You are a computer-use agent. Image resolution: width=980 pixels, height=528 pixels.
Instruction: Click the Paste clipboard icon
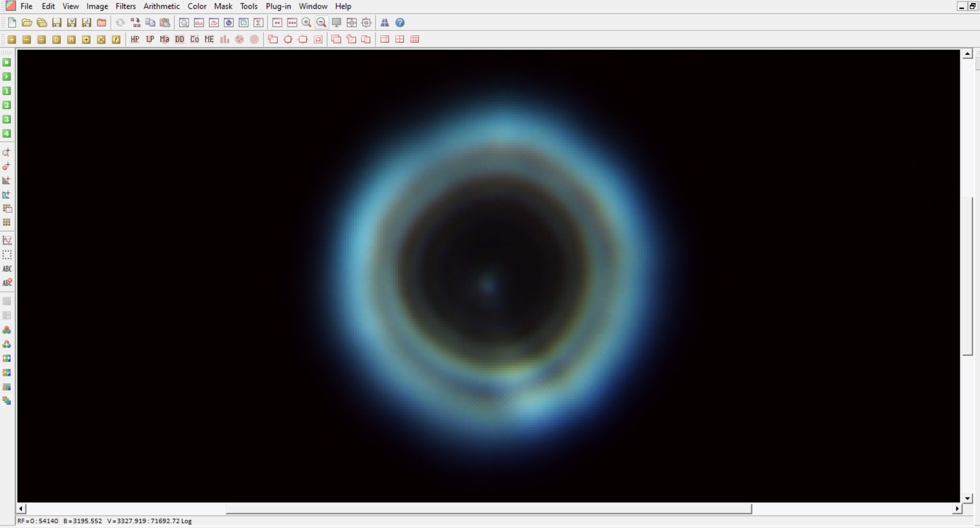[165, 23]
